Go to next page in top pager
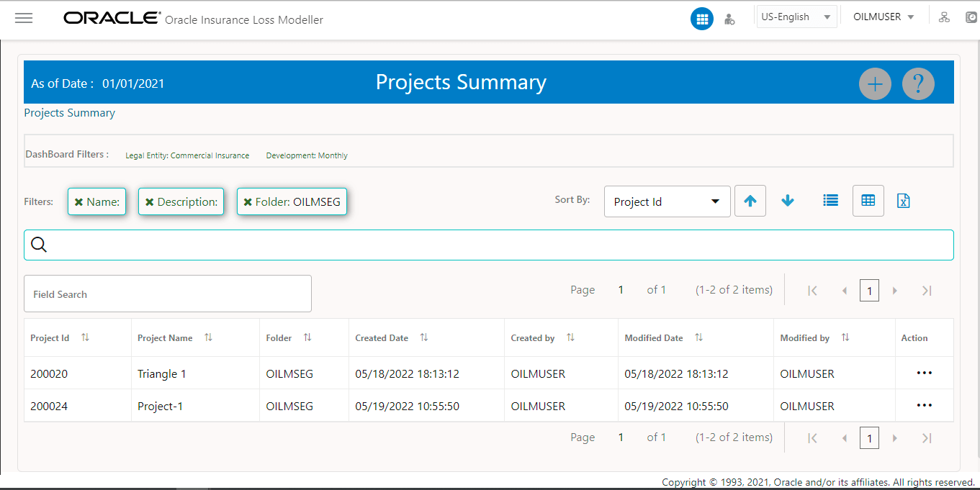 click(895, 291)
